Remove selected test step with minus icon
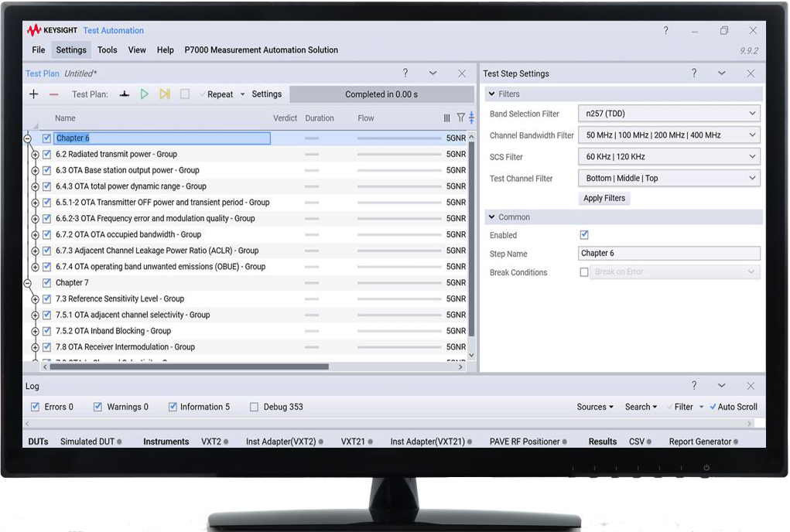This screenshot has width=790, height=532. (53, 94)
